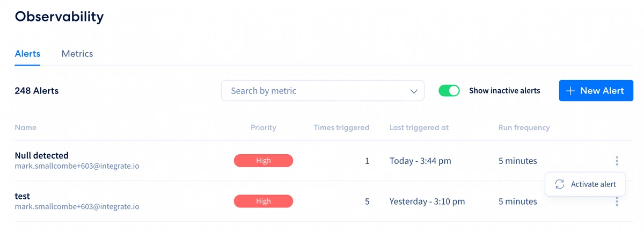Click the Name column header
Viewport: 644px width, 230px height.
25,128
